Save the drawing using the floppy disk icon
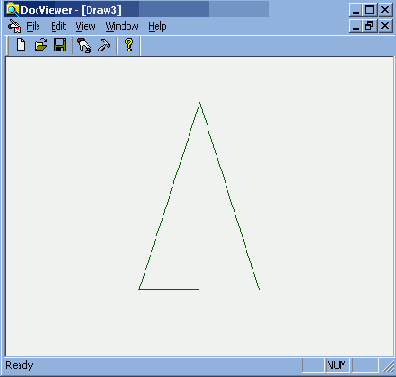The width and height of the screenshot is (396, 377). [x=60, y=45]
